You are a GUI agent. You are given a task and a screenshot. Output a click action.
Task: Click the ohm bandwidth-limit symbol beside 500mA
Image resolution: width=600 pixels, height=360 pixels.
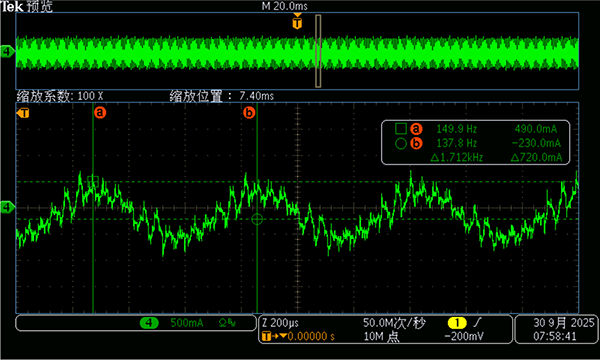[x=227, y=323]
